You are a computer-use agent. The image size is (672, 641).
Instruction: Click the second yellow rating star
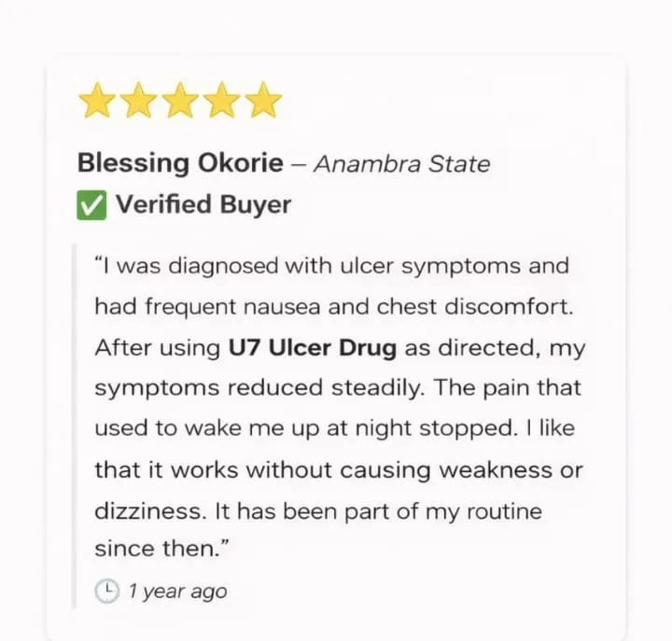[x=137, y=102]
